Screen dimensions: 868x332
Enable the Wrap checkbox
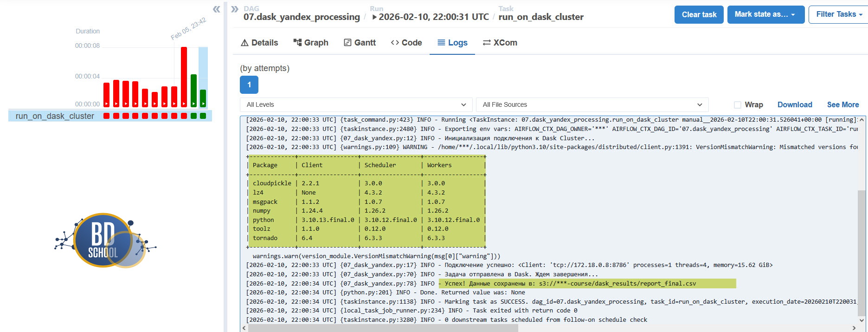click(x=737, y=105)
